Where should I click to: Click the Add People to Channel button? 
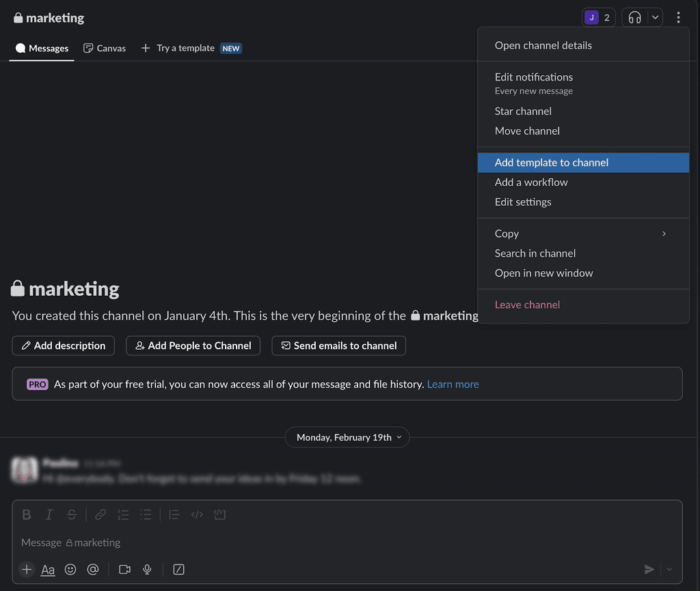coord(193,346)
